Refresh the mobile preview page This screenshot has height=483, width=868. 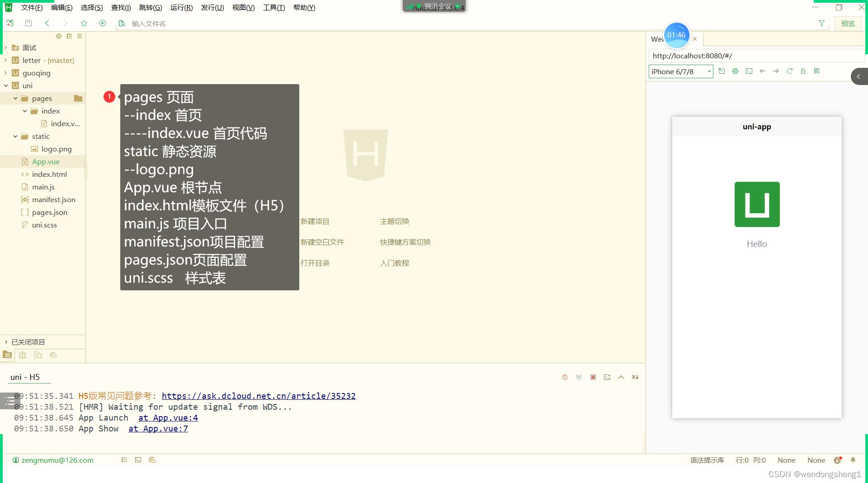point(789,71)
